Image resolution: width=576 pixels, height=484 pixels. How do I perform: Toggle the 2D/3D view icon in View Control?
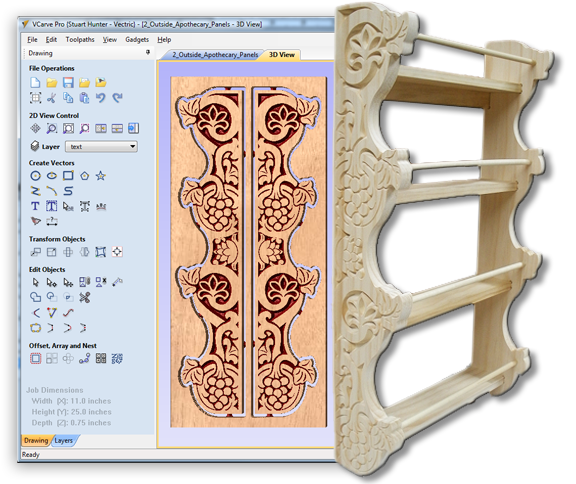point(133,129)
